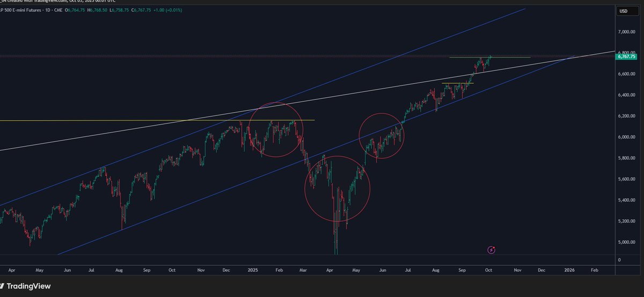Click the 5,800.00 price axis label

[x=627, y=158]
